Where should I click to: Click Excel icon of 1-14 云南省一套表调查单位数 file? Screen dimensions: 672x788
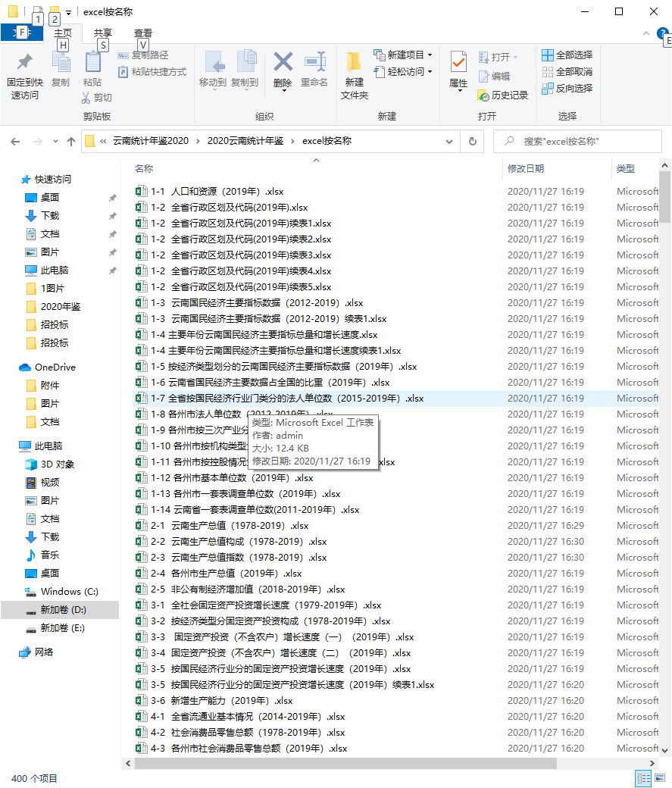pos(141,510)
